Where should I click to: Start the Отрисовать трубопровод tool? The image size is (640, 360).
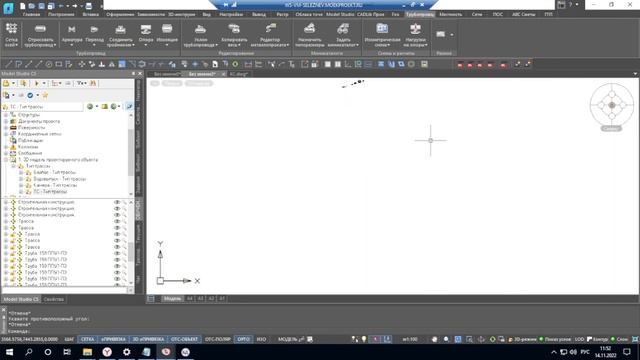click(40, 34)
